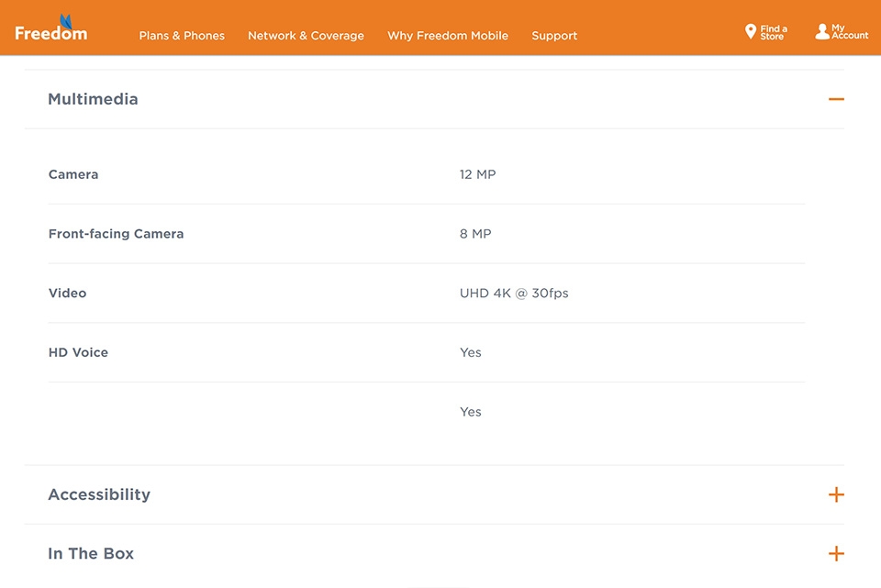Collapse Multimedia section with minus icon
The image size is (881, 588).
tap(836, 99)
